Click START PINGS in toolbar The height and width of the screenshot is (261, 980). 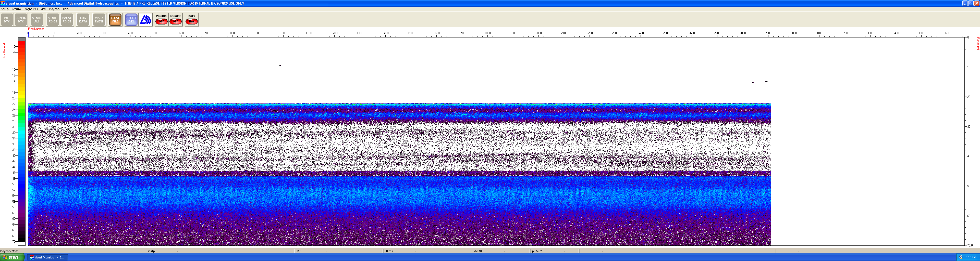click(x=53, y=20)
